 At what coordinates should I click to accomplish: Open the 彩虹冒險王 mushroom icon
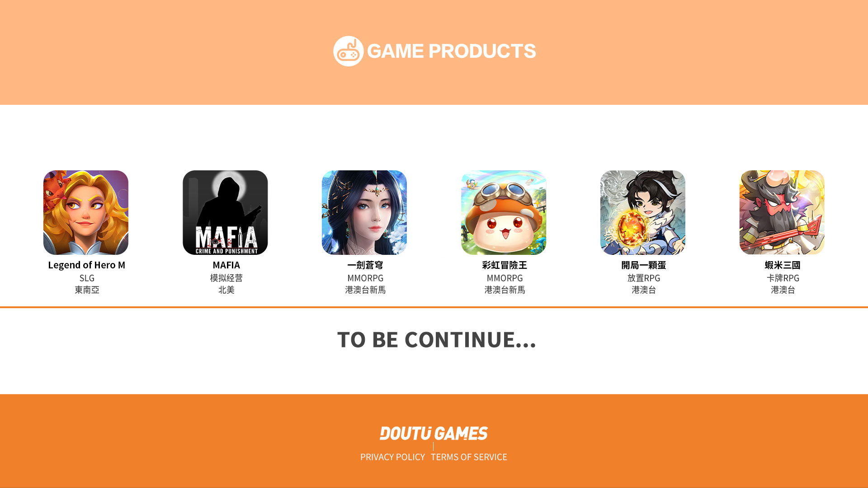504,212
